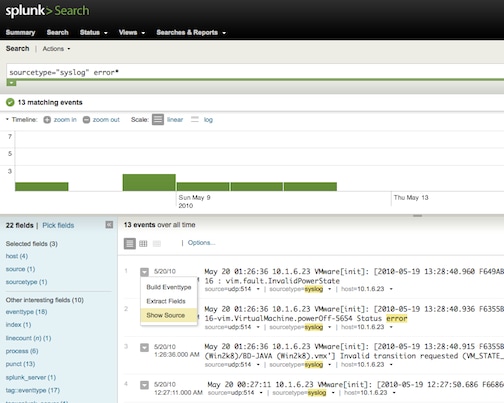Screen dimensions: 504x403
Task: Click the zoom in link
Action: tap(65, 120)
